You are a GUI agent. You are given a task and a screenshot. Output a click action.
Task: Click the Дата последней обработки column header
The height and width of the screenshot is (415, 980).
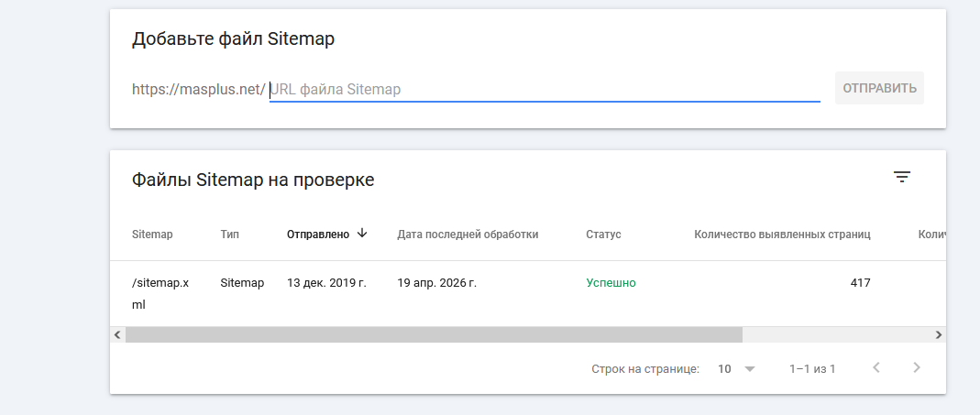pyautogui.click(x=468, y=235)
